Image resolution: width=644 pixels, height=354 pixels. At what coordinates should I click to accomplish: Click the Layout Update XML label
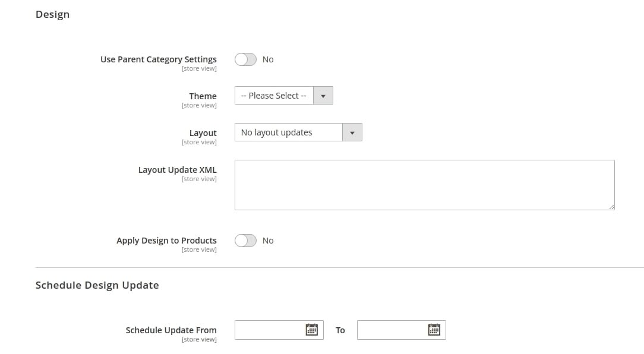(177, 170)
